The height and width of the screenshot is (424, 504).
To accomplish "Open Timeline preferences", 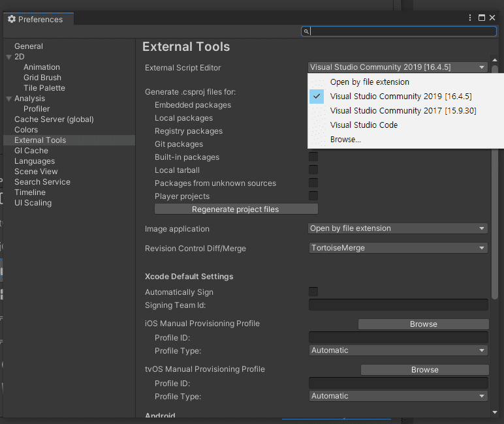I will click(x=30, y=192).
